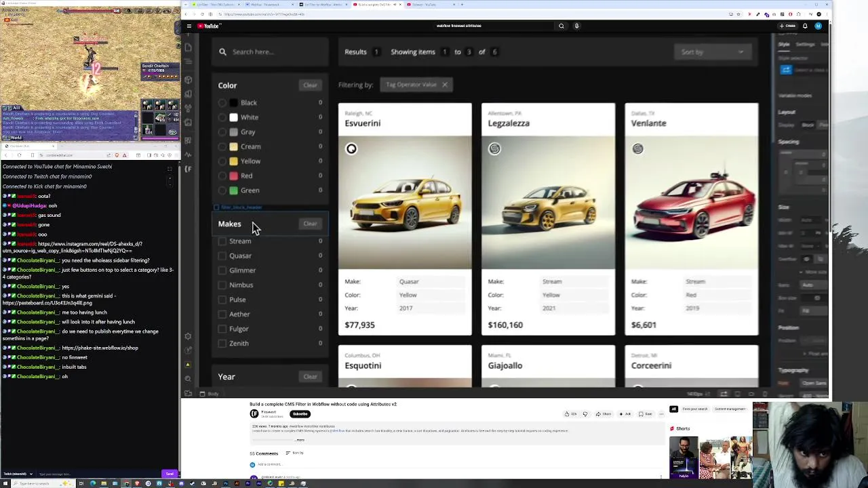Select the Gray color radio option
Screen dimensions: 868x488
coord(222,132)
